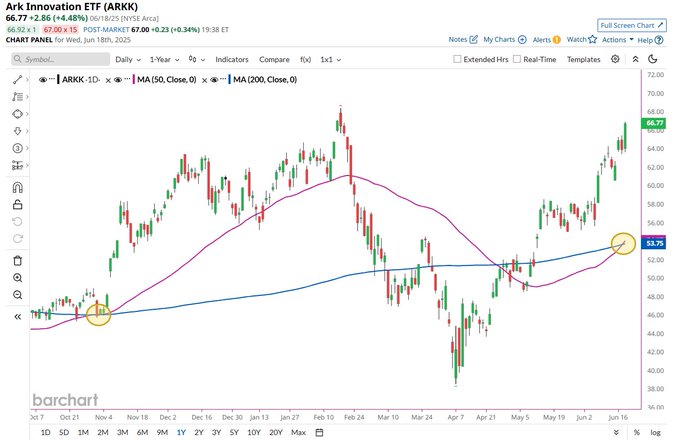Zoom out with the magnifier minus icon
This screenshot has width=680, height=442.
(x=17, y=295)
